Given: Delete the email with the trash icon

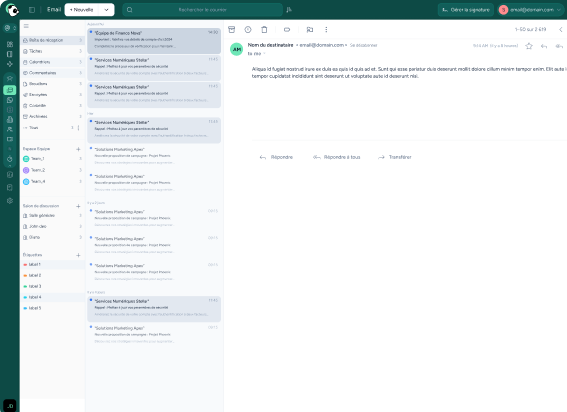Looking at the screenshot, I should point(264,30).
